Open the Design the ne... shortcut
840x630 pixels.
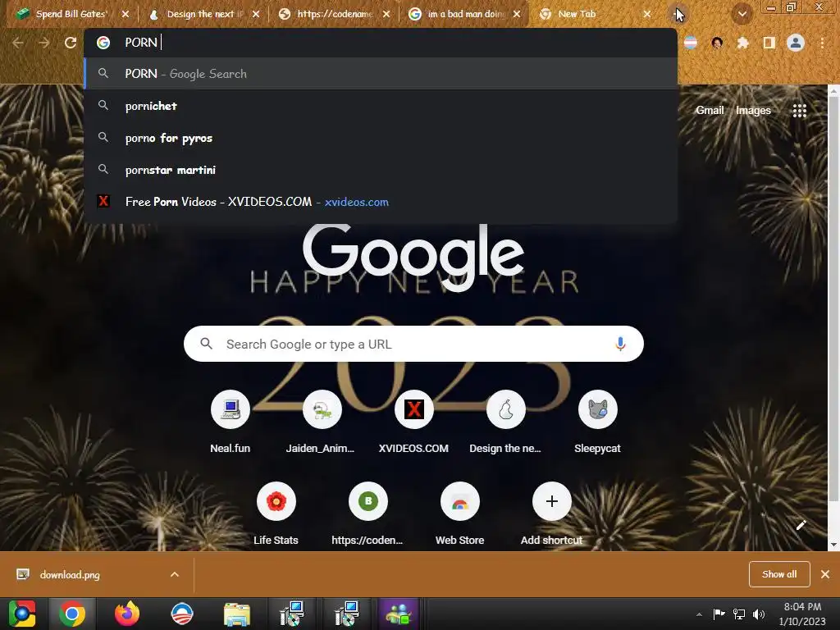tap(505, 422)
